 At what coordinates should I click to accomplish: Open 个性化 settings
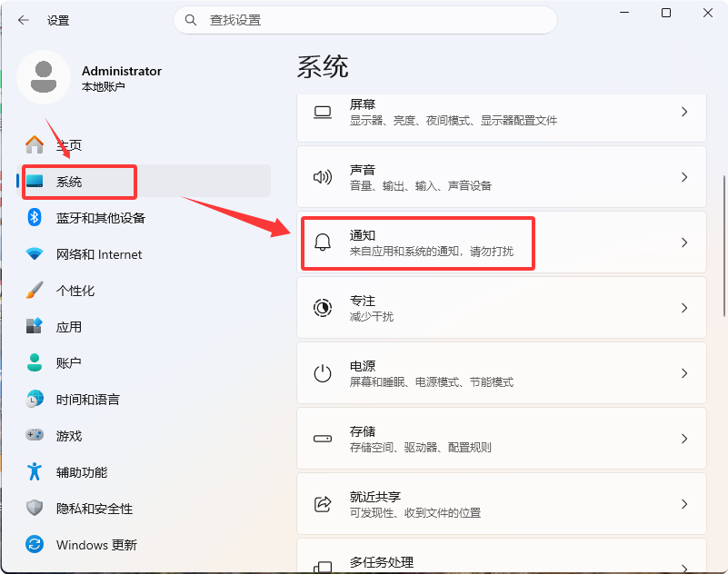pos(144,290)
